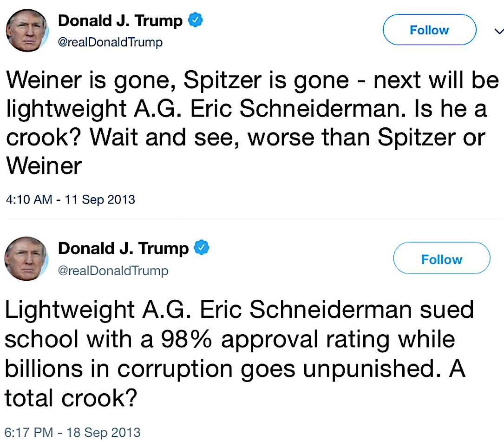Click the Donald J. Trump name on the first tweet
Image resolution: width=504 pixels, height=442 pixels.
coord(120,21)
